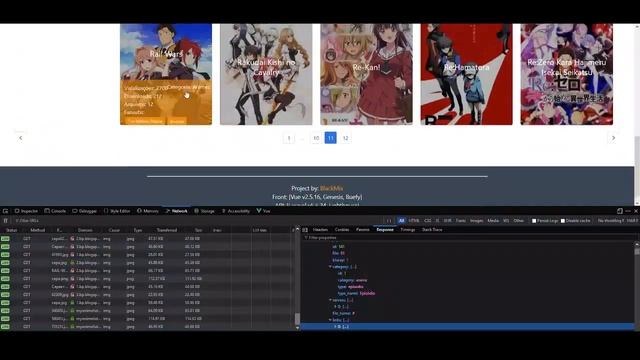The image size is (640, 360).
Task: Toggle the details pane collapse icon beside Headers
Action: 305,230
